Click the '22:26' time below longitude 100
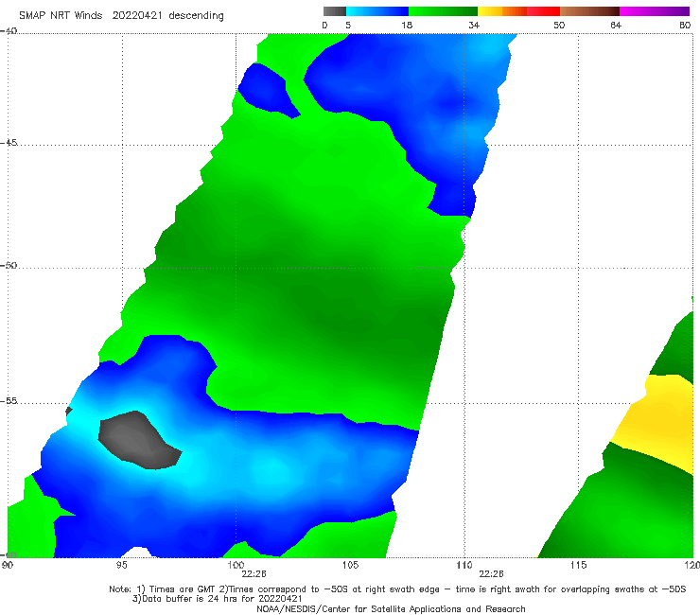 (254, 574)
